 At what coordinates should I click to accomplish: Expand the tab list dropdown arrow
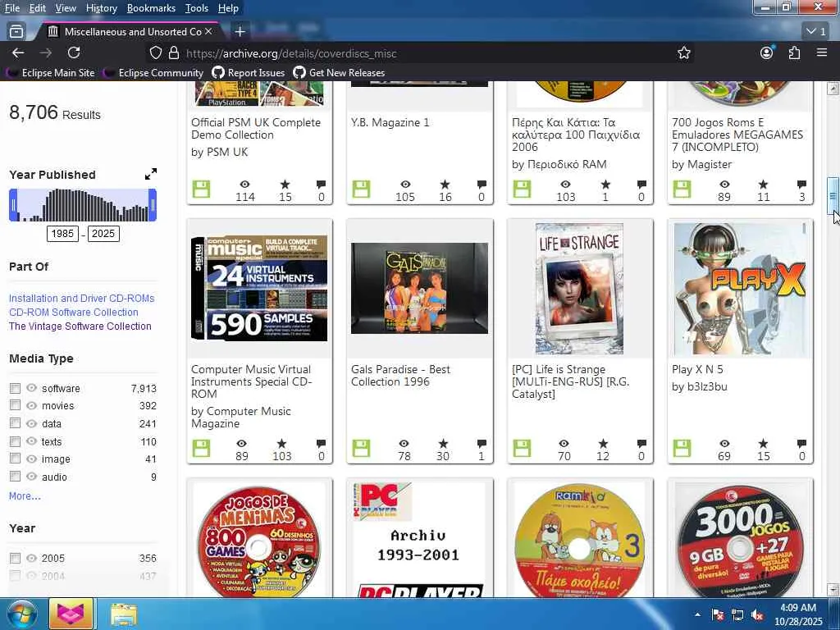(x=816, y=31)
